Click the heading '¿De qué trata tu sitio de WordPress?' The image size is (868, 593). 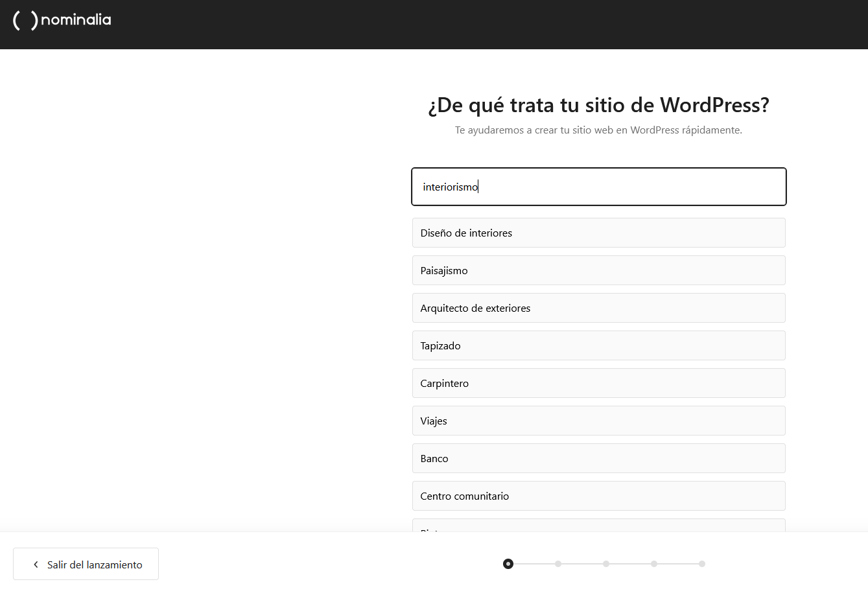tap(598, 105)
